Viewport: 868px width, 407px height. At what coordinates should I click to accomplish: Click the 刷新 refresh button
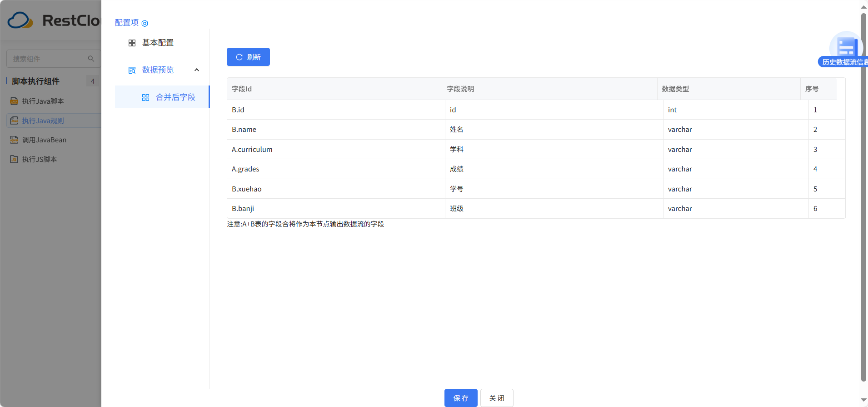click(248, 57)
